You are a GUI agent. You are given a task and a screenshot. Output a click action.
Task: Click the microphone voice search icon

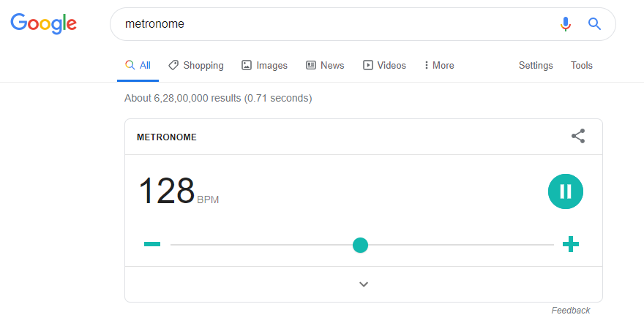tap(565, 24)
